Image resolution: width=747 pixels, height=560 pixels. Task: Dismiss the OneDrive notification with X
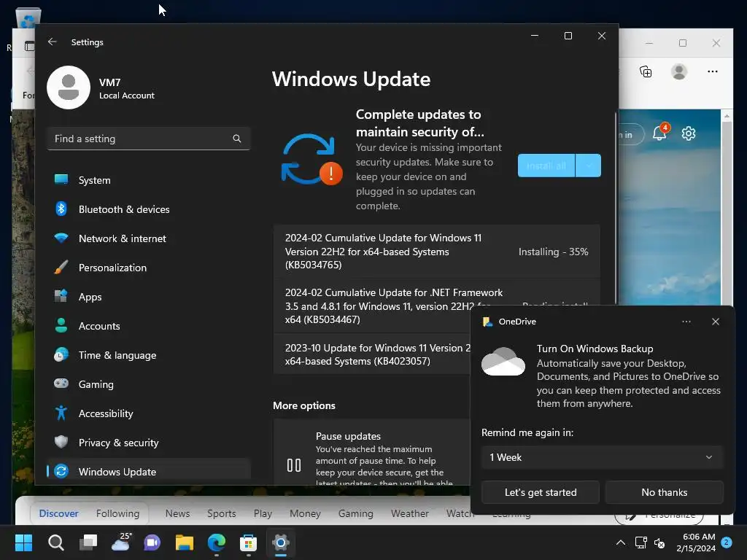pyautogui.click(x=715, y=322)
